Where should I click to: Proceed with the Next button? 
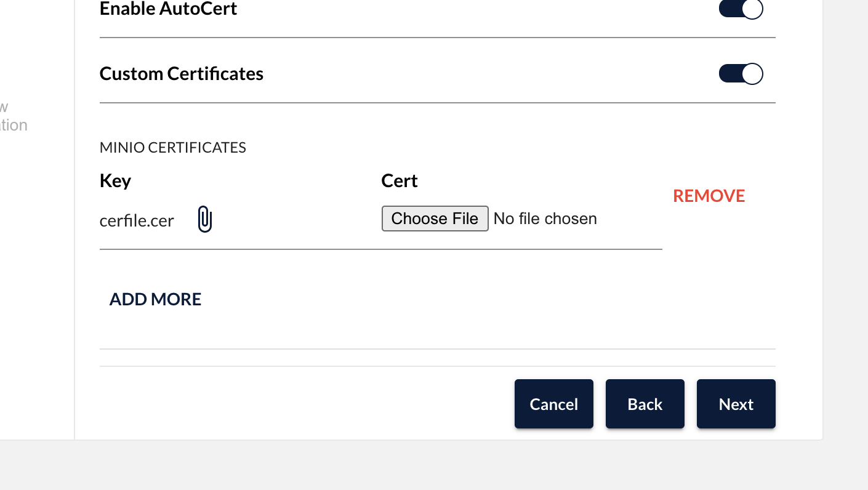[736, 404]
